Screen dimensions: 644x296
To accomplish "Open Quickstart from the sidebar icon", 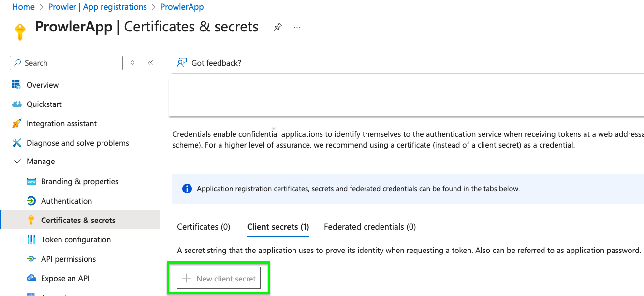I will [x=16, y=104].
